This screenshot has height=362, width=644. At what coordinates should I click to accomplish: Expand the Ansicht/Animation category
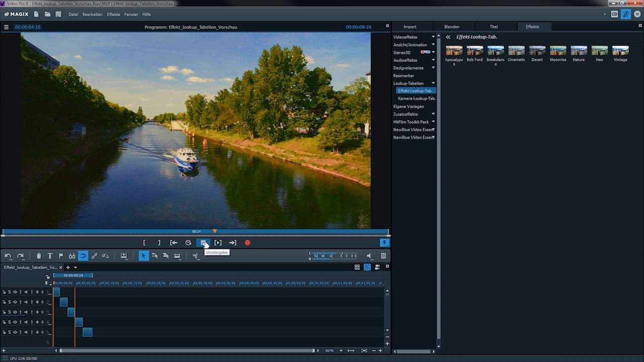(433, 45)
